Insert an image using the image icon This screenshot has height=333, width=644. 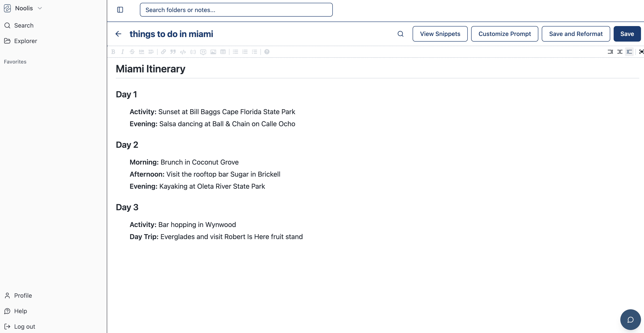213,52
